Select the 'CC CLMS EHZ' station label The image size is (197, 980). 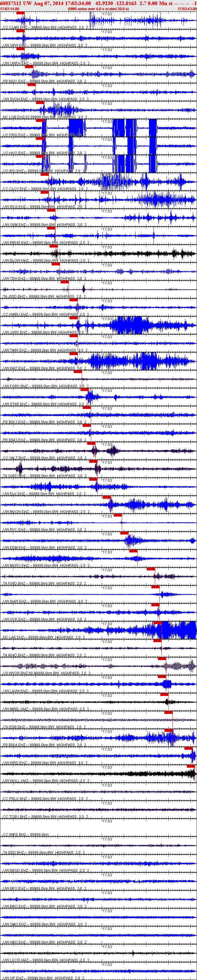[x=16, y=28]
